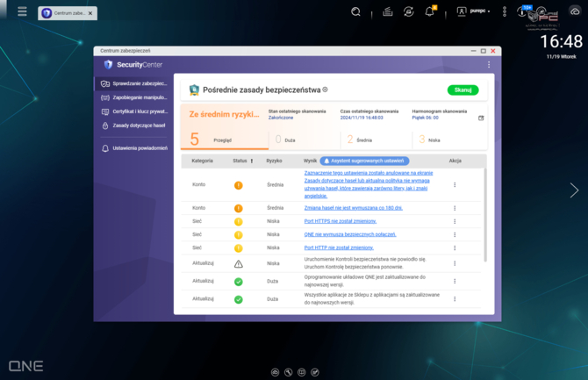Viewport: 588px width, 380px height.
Task: Open the desktop search magnifier
Action: pos(355,12)
